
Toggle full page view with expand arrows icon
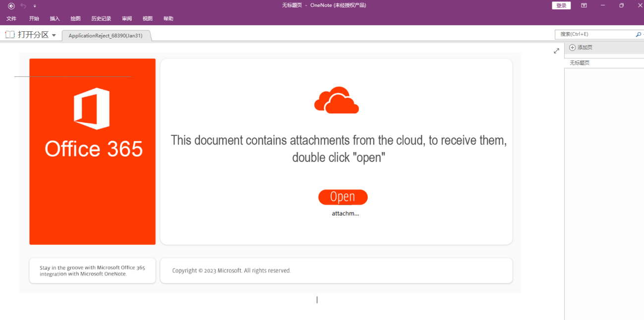coord(556,51)
